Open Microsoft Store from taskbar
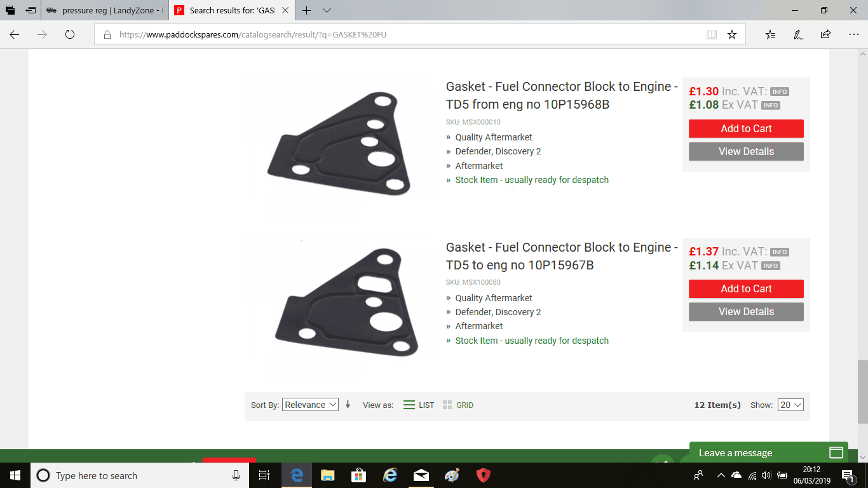 359,475
